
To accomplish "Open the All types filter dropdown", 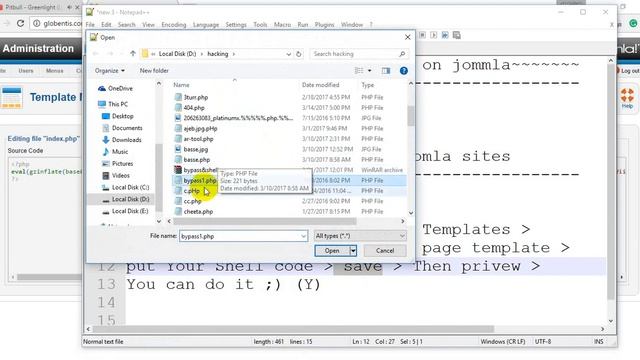I will coord(360,236).
